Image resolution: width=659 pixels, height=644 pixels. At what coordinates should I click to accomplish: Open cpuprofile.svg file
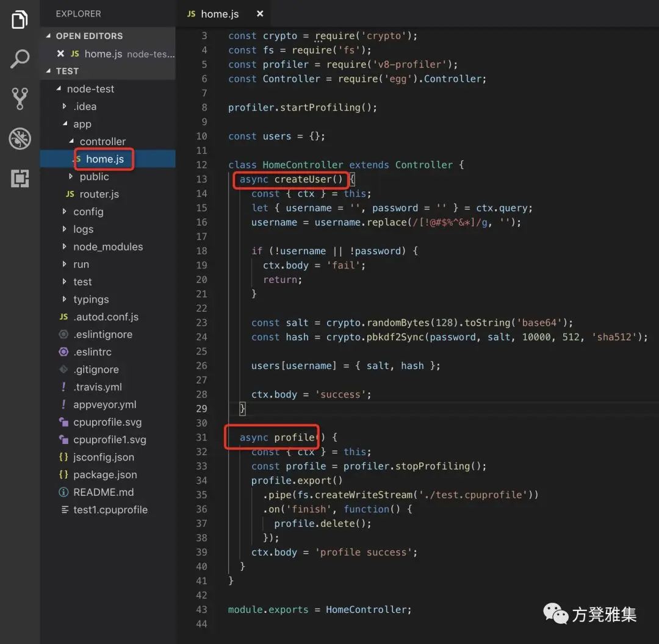[107, 422]
